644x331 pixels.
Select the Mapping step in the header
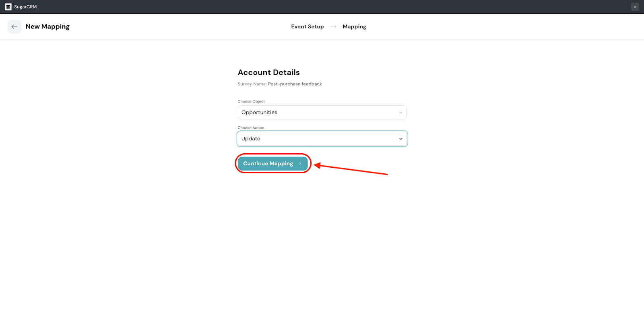coord(354,27)
